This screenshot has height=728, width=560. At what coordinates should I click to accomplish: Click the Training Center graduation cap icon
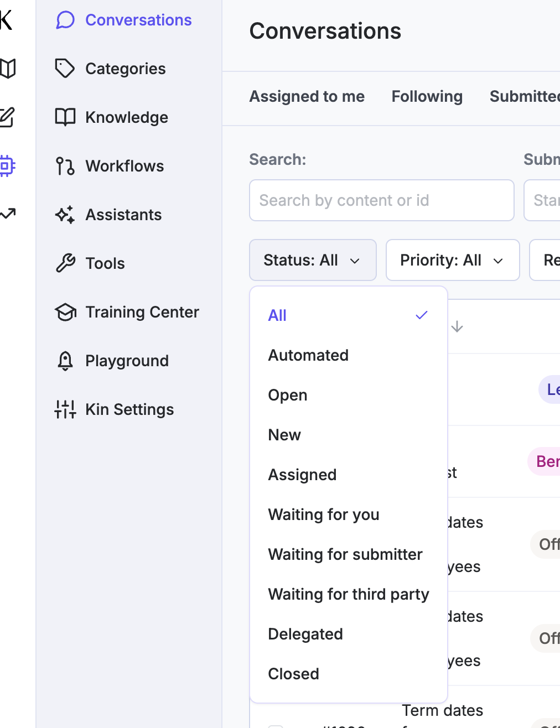pos(65,312)
